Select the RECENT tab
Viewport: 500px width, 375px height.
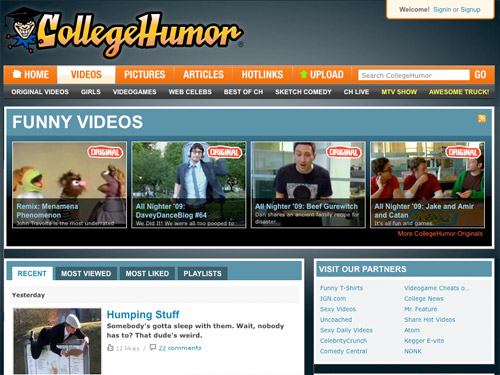click(x=32, y=274)
